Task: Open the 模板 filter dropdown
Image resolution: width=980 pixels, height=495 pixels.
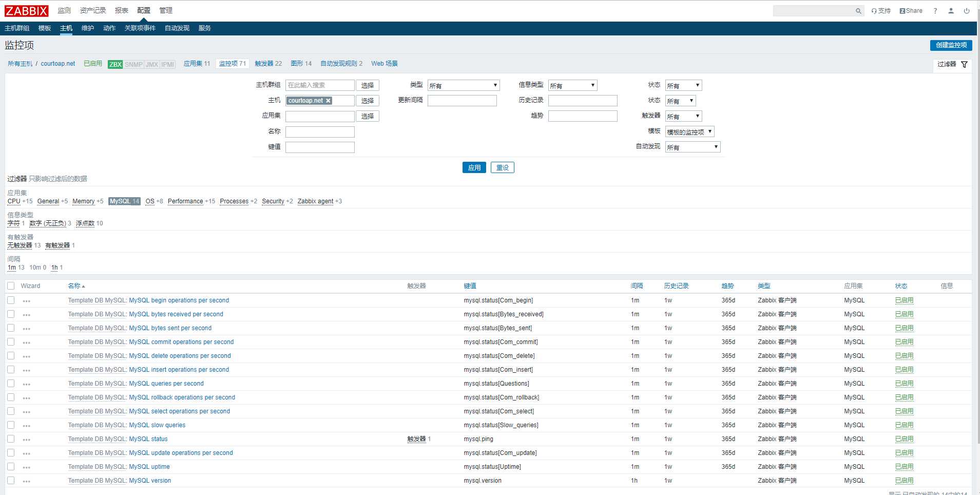Action: (x=689, y=131)
